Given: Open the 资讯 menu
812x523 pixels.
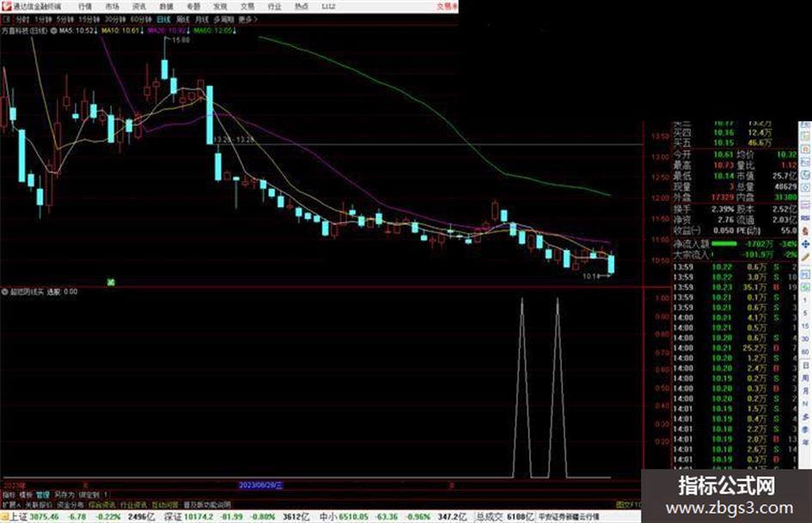Looking at the screenshot, I should 139,6.
